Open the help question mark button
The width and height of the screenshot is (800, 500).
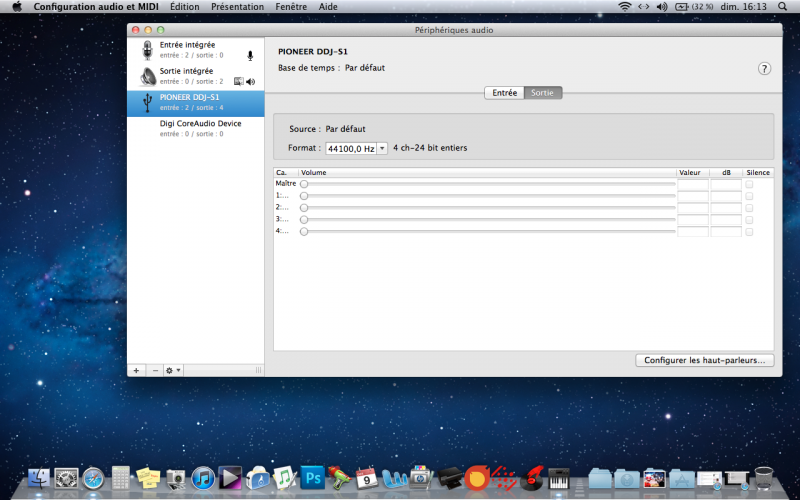tap(764, 68)
